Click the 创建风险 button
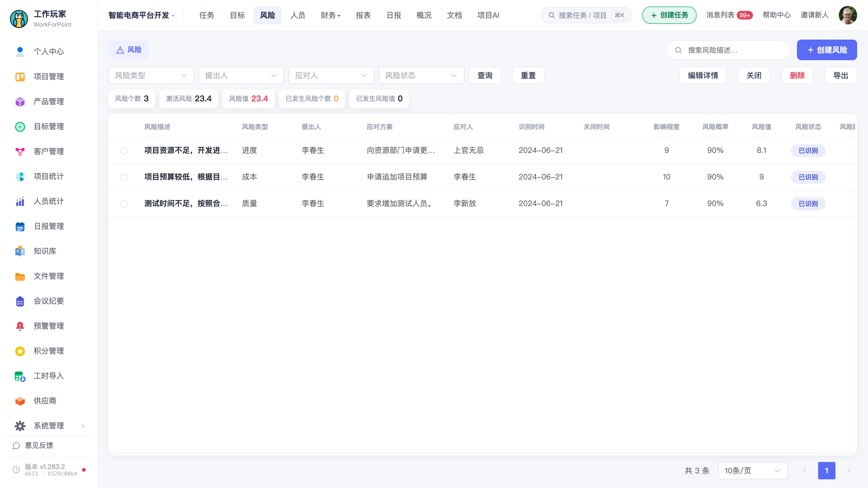 click(826, 50)
